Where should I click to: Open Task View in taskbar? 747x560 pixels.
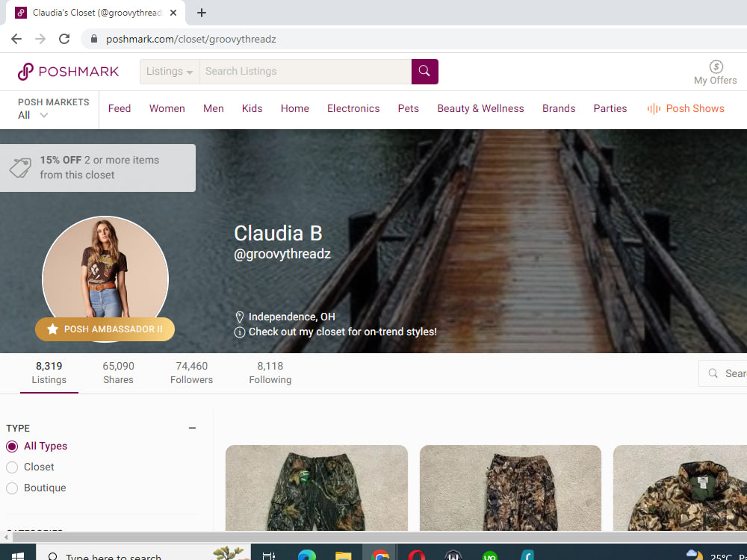[269, 556]
